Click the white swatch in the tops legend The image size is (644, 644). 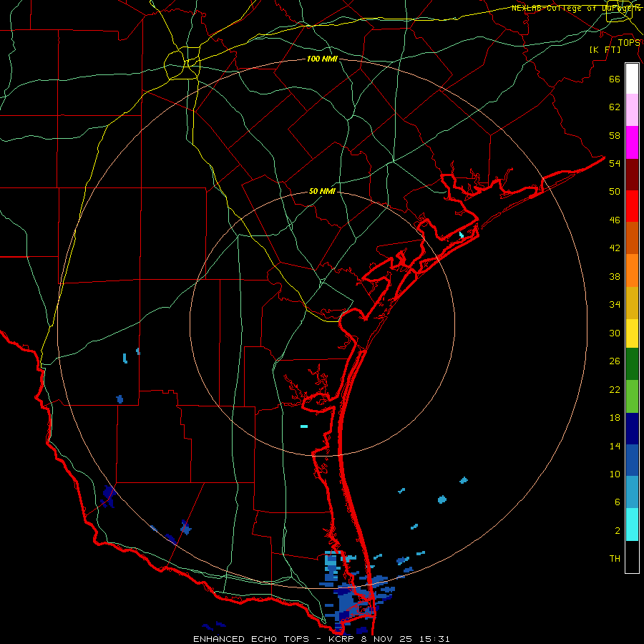click(x=632, y=79)
